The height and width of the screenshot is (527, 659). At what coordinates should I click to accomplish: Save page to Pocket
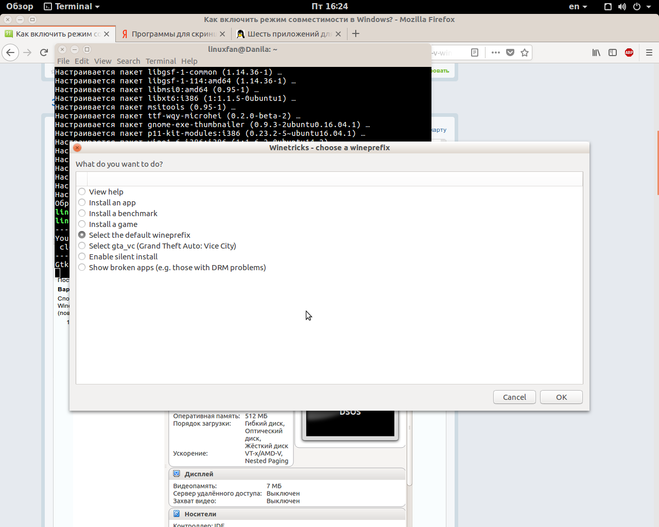pyautogui.click(x=510, y=53)
